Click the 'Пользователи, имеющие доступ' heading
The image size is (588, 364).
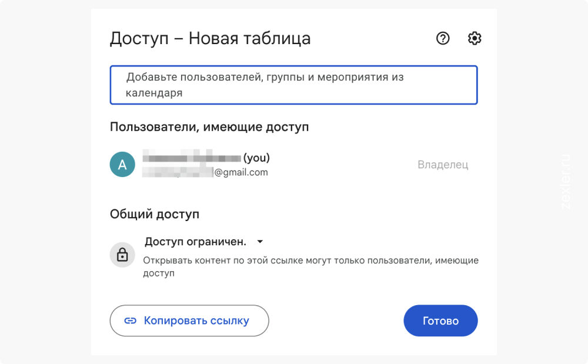coord(209,126)
